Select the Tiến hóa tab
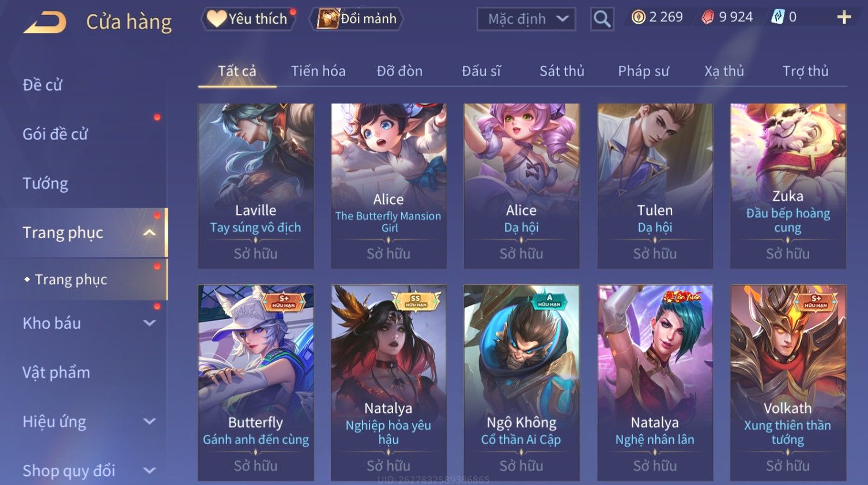The height and width of the screenshot is (485, 868). (318, 71)
